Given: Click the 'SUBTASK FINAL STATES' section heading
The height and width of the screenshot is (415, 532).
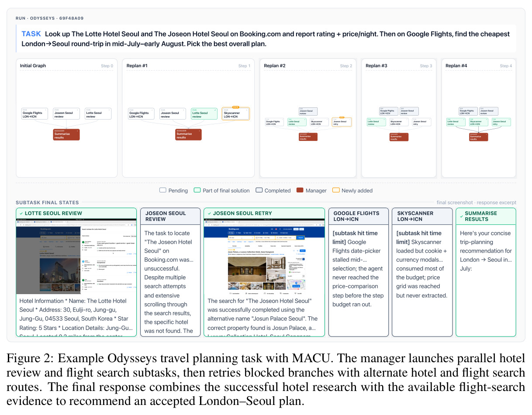Looking at the screenshot, I should [x=47, y=202].
